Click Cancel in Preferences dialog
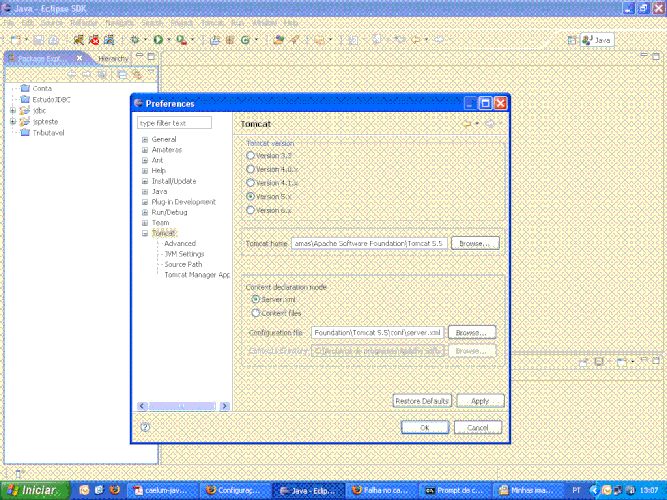This screenshot has height=500, width=667. [478, 427]
